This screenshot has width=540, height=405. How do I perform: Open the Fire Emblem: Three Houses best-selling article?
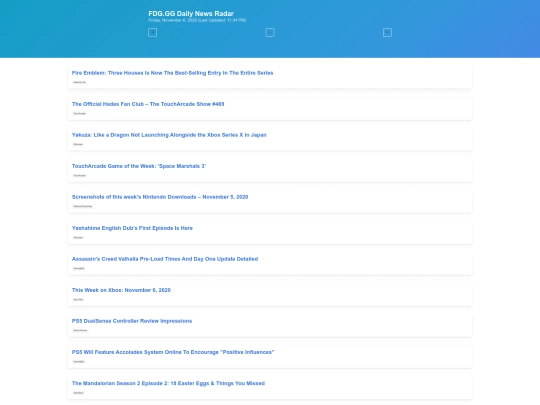pyautogui.click(x=172, y=73)
